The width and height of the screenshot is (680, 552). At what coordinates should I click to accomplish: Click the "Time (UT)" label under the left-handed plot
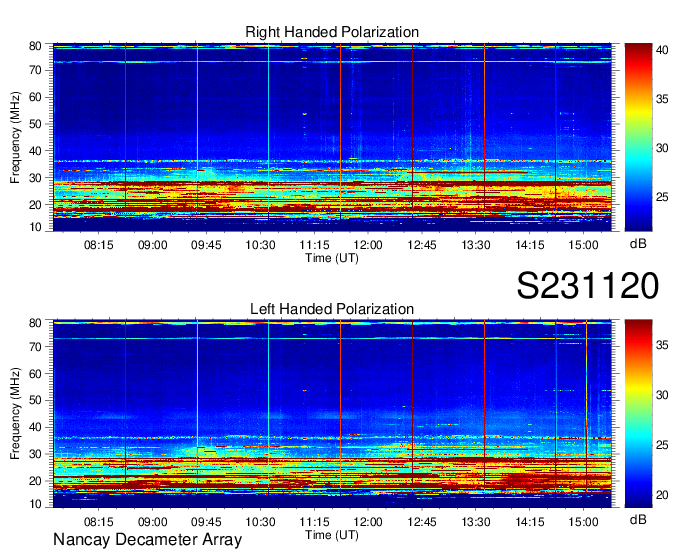332,535
